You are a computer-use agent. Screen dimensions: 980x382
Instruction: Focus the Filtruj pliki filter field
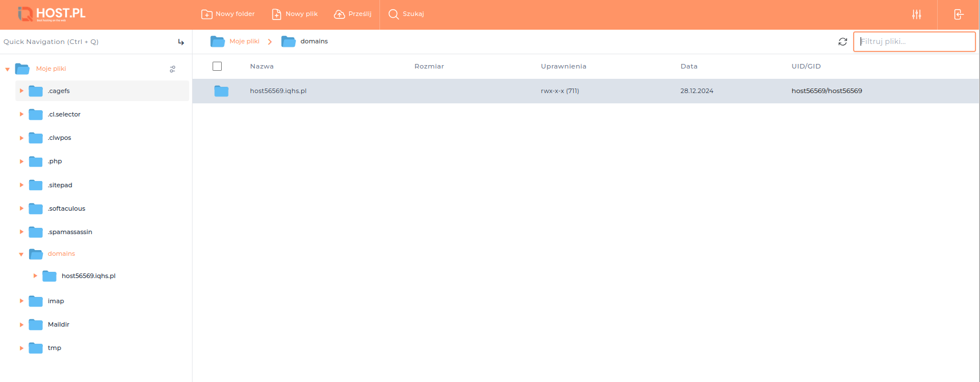tap(914, 42)
